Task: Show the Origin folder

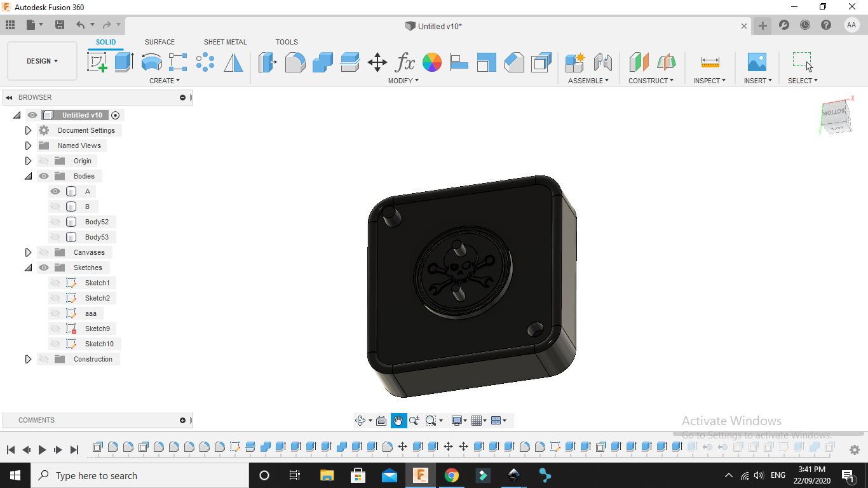Action: click(x=44, y=161)
